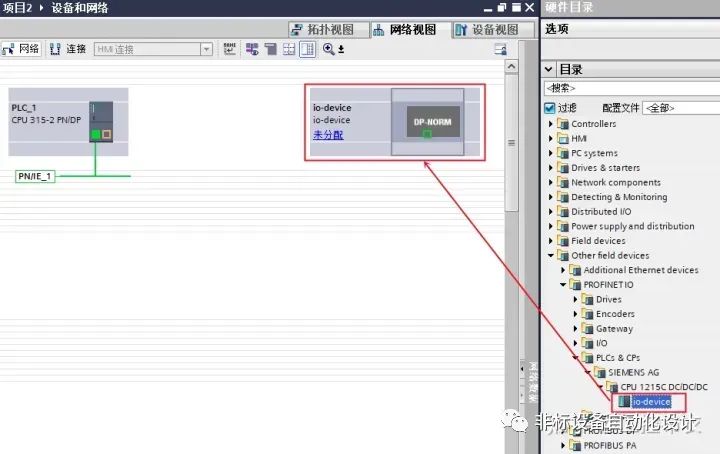Screen dimensions: 720x454
Task: Expand the PROFIBUS PA node
Action: (563, 445)
